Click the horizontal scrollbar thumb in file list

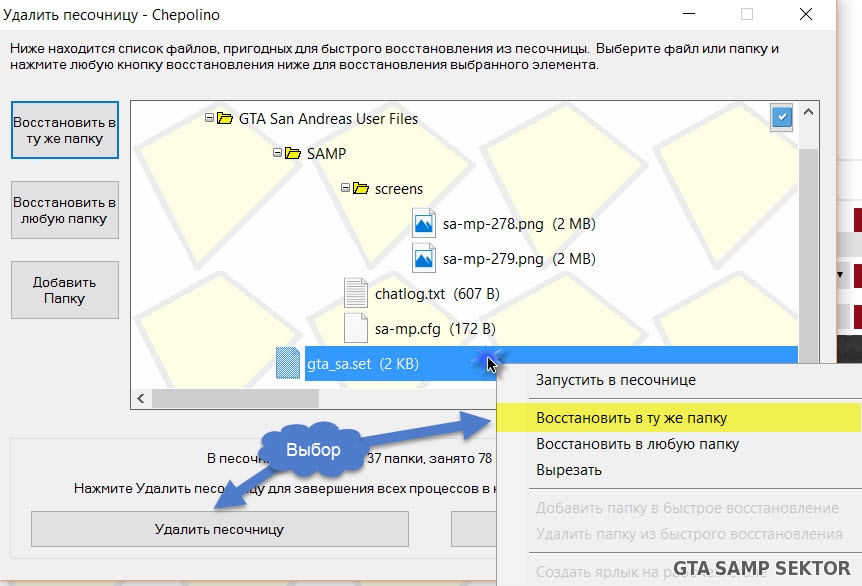coord(235,399)
